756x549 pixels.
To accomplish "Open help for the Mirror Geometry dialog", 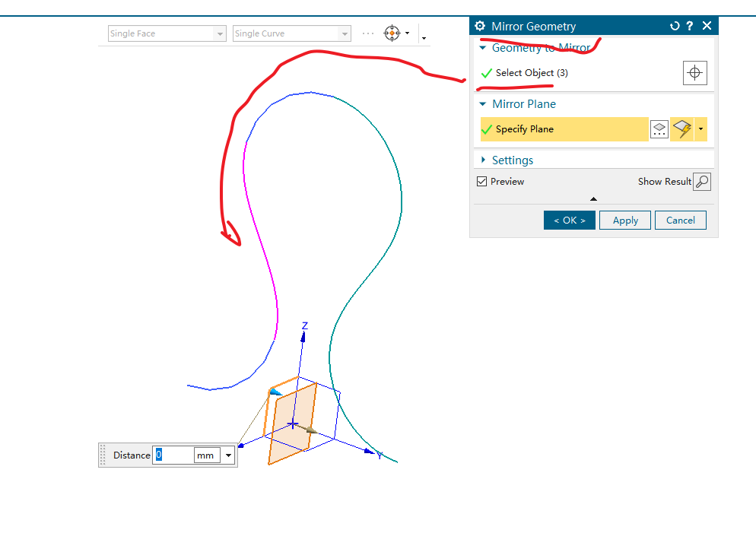I will pos(690,26).
